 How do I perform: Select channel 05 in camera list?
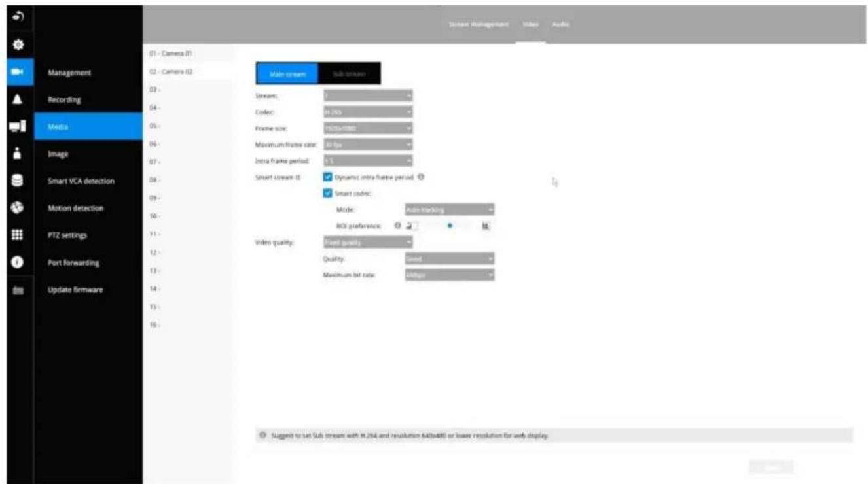pos(187,125)
